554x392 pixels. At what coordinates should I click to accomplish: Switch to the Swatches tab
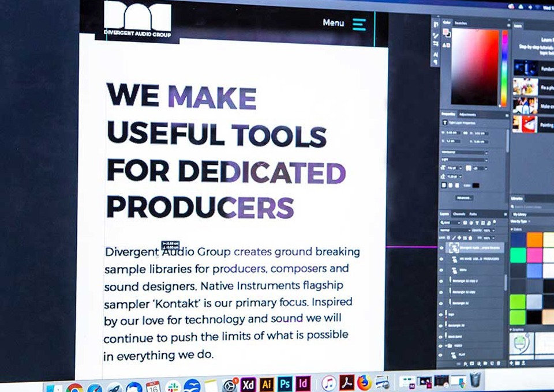pyautogui.click(x=461, y=23)
